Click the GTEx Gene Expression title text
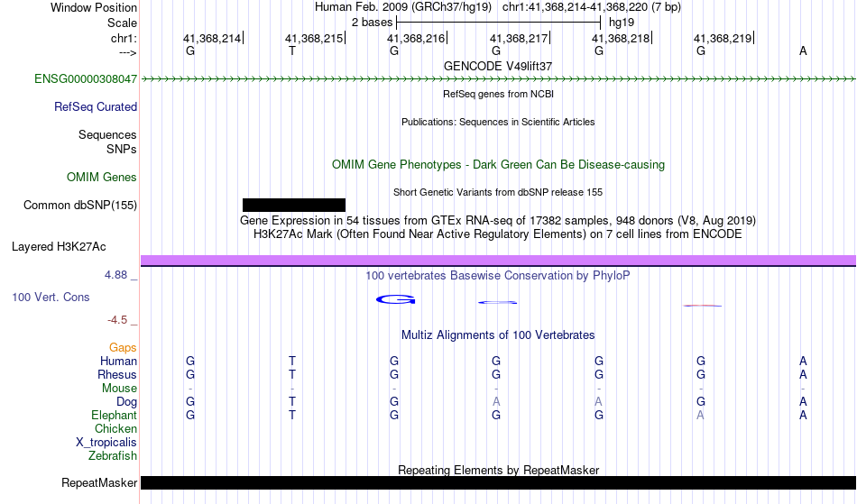This screenshot has height=504, width=857. (498, 221)
